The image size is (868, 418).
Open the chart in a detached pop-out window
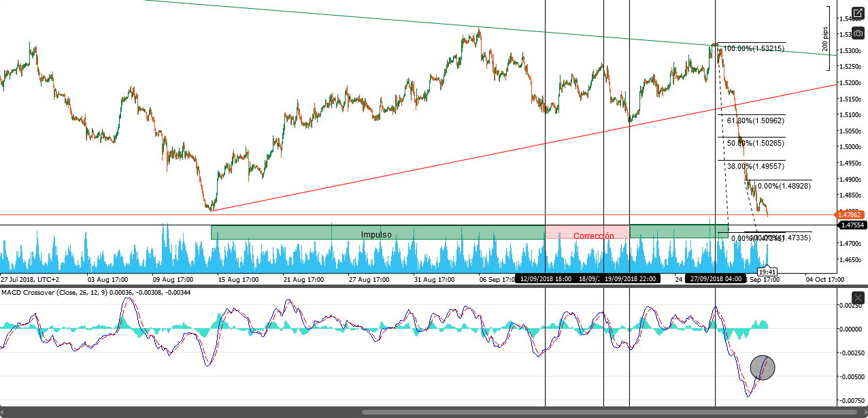pos(858,14)
